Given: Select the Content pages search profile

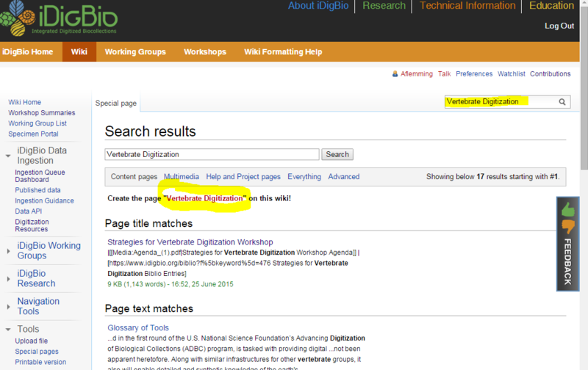Looking at the screenshot, I should 134,177.
